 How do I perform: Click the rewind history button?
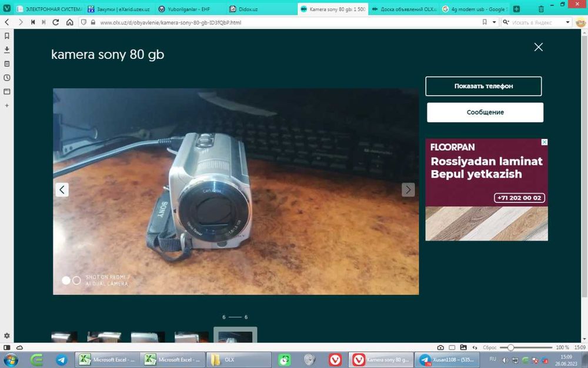tap(33, 22)
